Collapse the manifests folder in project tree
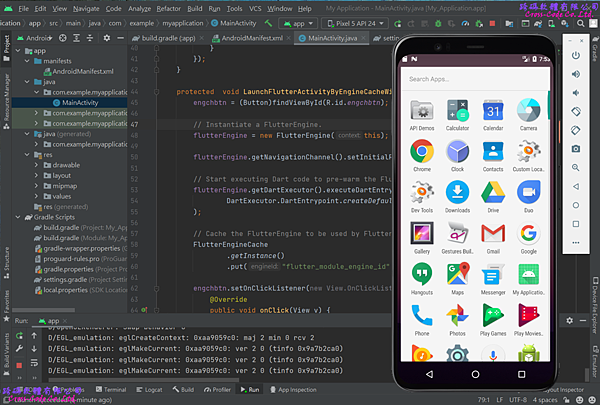 click(x=26, y=61)
